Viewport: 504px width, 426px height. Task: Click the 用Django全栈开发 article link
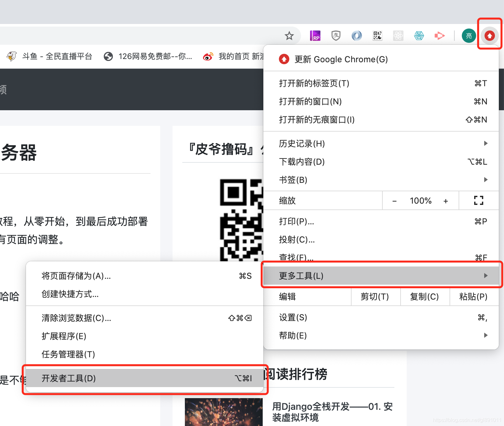[x=332, y=412]
